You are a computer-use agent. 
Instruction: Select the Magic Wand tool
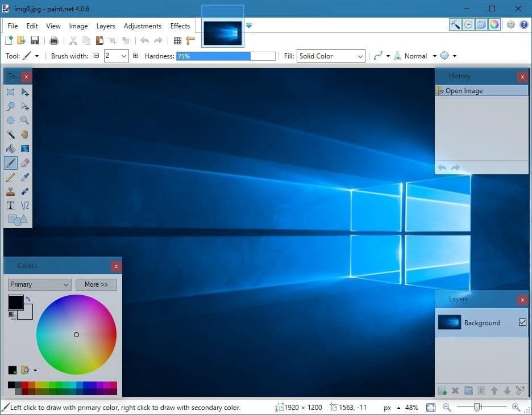[10, 134]
